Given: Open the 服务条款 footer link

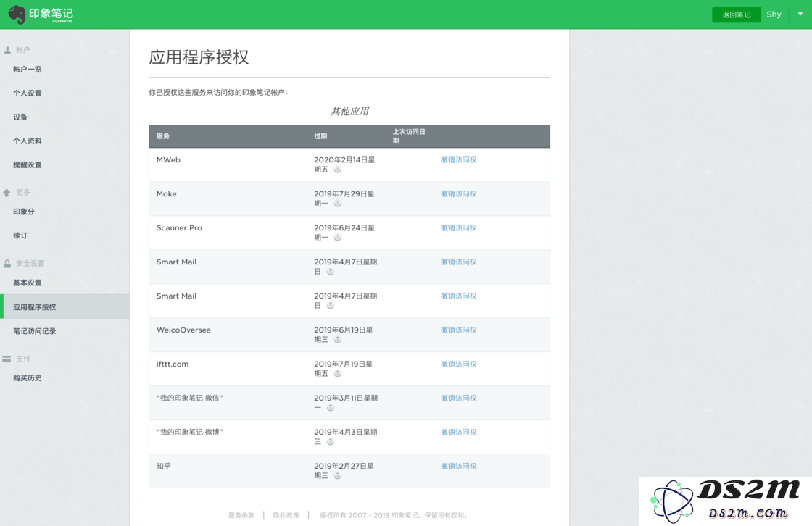Looking at the screenshot, I should coord(241,515).
